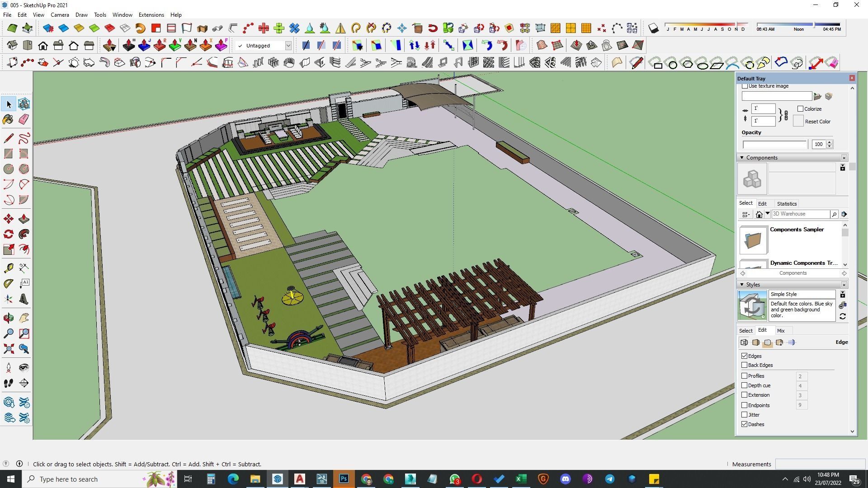The image size is (868, 488).
Task: Activate the Paint Bucket tool
Action: click(x=9, y=119)
